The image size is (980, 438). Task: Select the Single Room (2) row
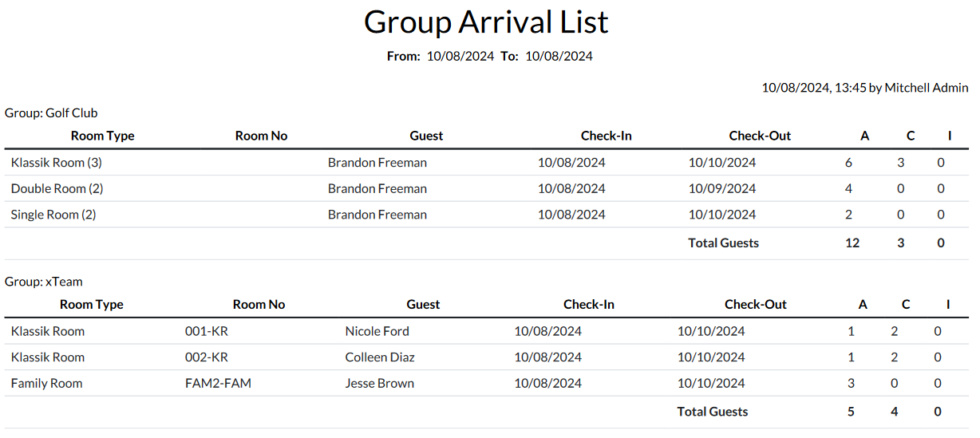point(53,215)
